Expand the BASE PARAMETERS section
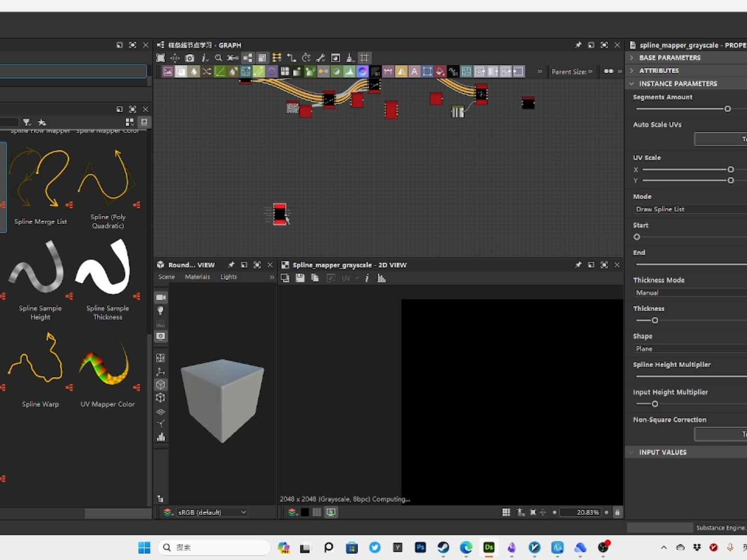 [631, 58]
